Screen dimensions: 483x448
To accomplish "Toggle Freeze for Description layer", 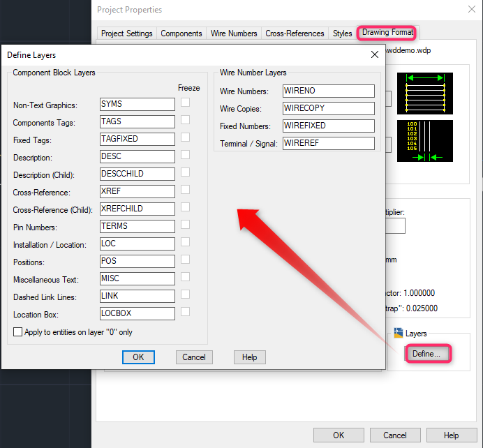I will (x=185, y=155).
